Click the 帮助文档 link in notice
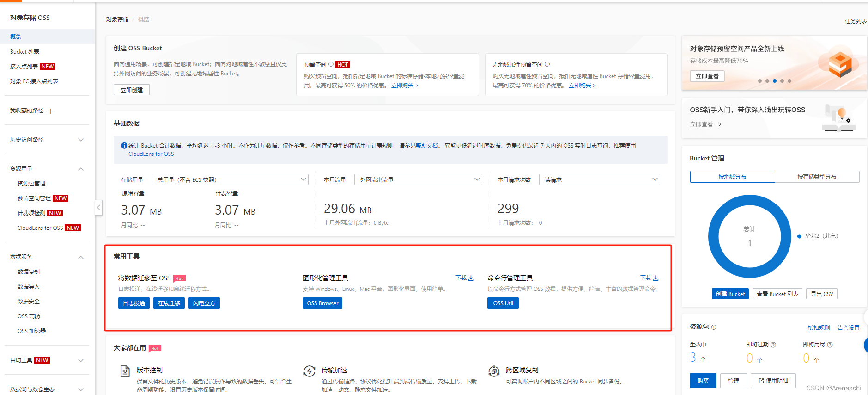 (x=427, y=146)
